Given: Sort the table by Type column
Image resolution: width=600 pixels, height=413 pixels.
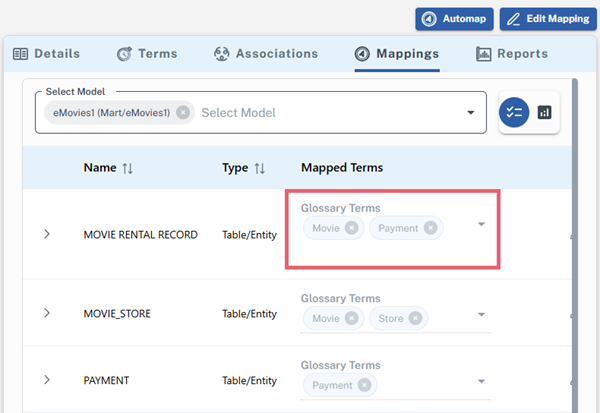Looking at the screenshot, I should click(x=259, y=168).
